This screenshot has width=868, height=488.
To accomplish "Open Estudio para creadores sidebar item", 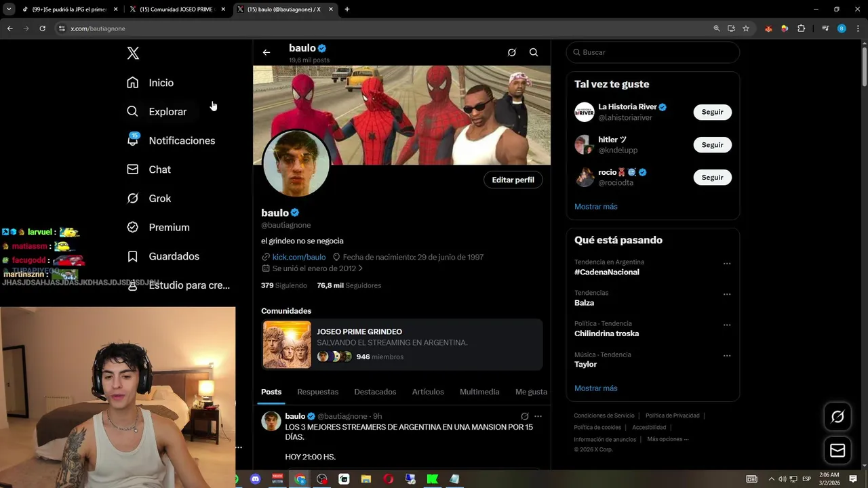I will (179, 285).
